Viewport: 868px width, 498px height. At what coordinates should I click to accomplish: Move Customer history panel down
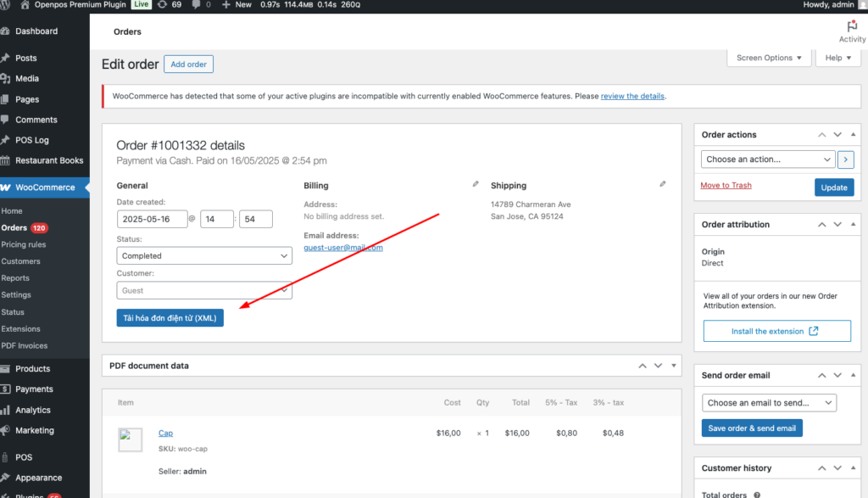click(x=837, y=468)
